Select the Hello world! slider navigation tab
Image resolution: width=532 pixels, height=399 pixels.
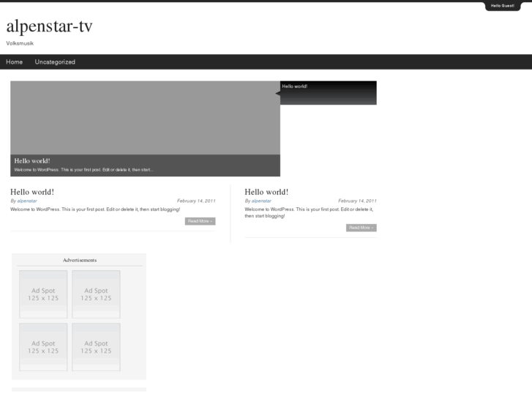(328, 93)
